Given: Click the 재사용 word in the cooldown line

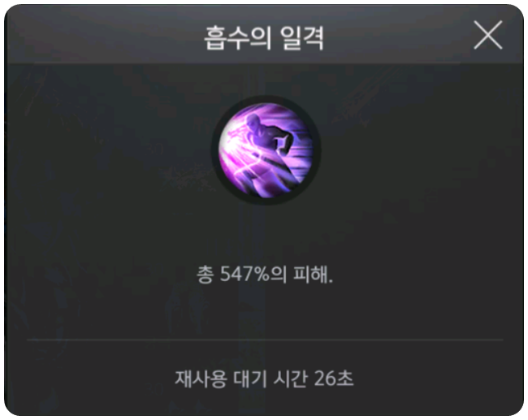Looking at the screenshot, I should (201, 379).
